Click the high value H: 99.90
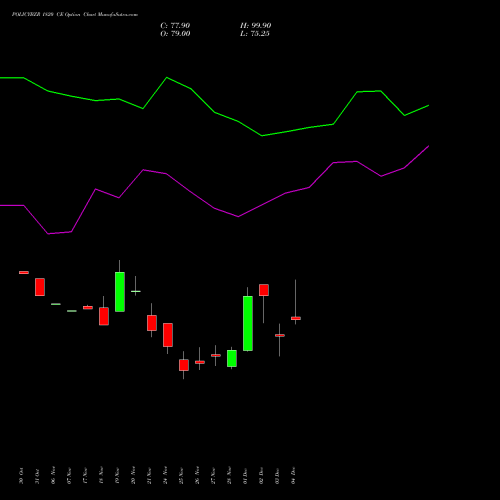 click(x=255, y=26)
